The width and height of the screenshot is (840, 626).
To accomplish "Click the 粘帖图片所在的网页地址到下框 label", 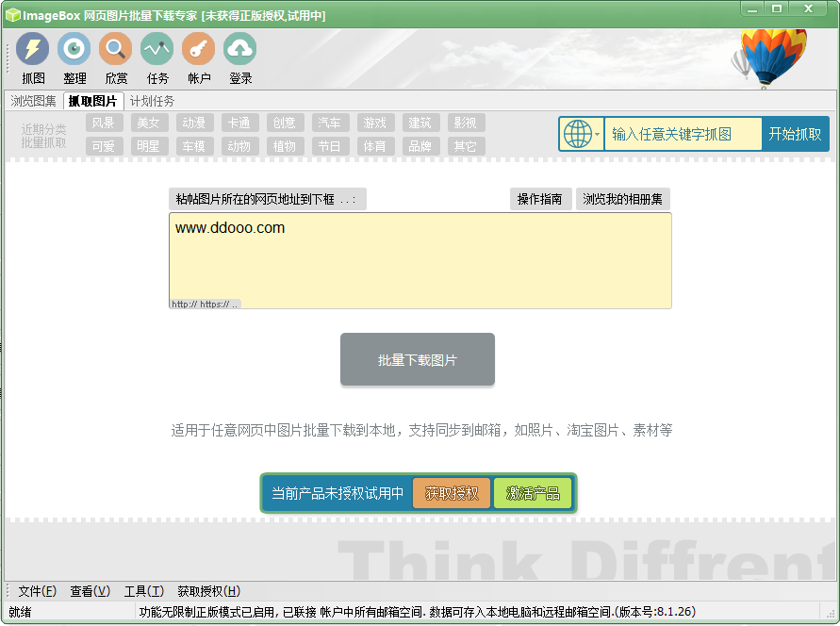I will click(x=268, y=199).
